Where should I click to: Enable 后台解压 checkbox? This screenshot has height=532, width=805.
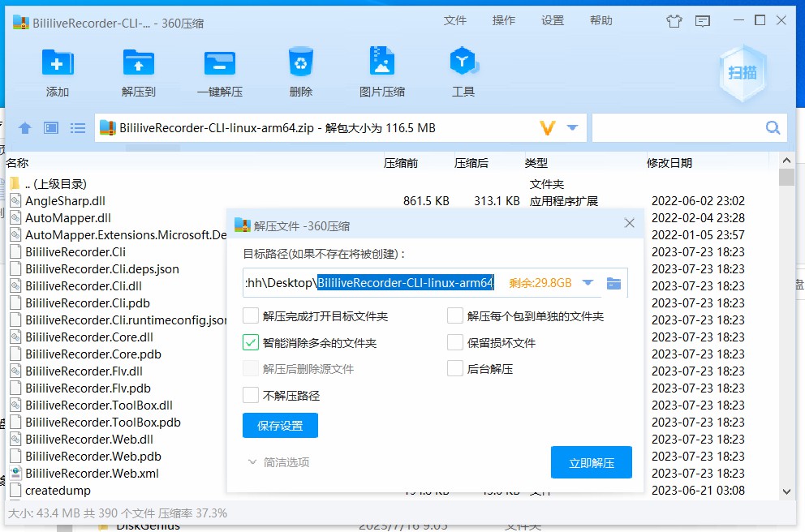coord(455,368)
